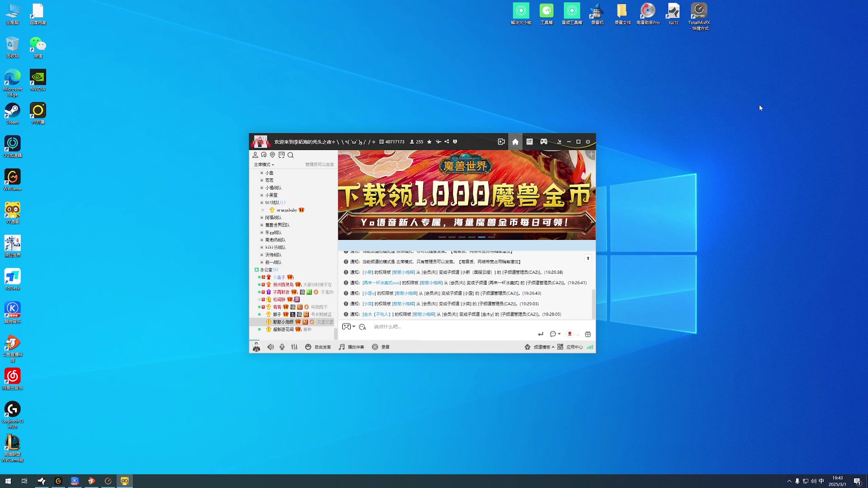
Task: Expand the flower options arrow
Action: tap(577, 335)
